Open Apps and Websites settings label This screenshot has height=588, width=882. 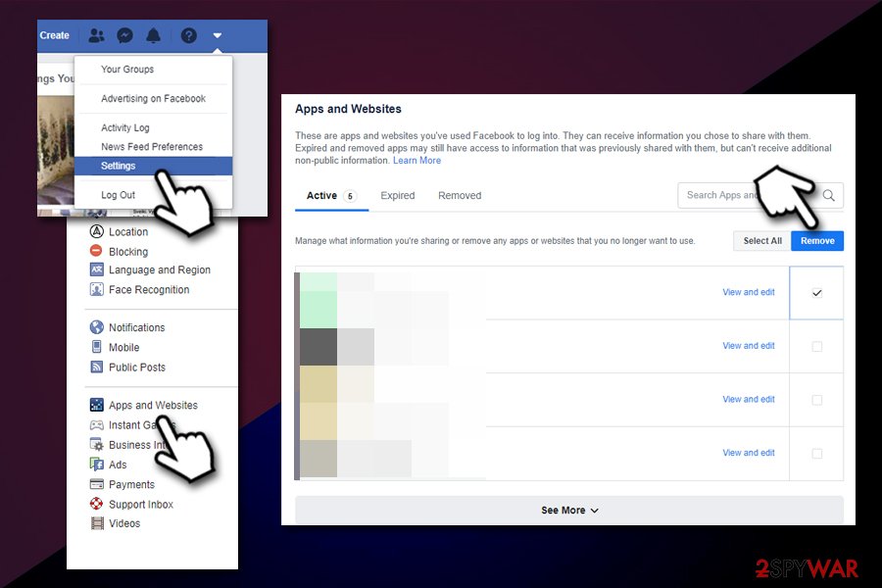153,405
